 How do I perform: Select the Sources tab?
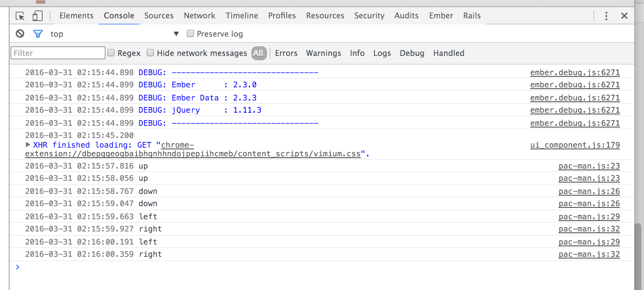159,16
